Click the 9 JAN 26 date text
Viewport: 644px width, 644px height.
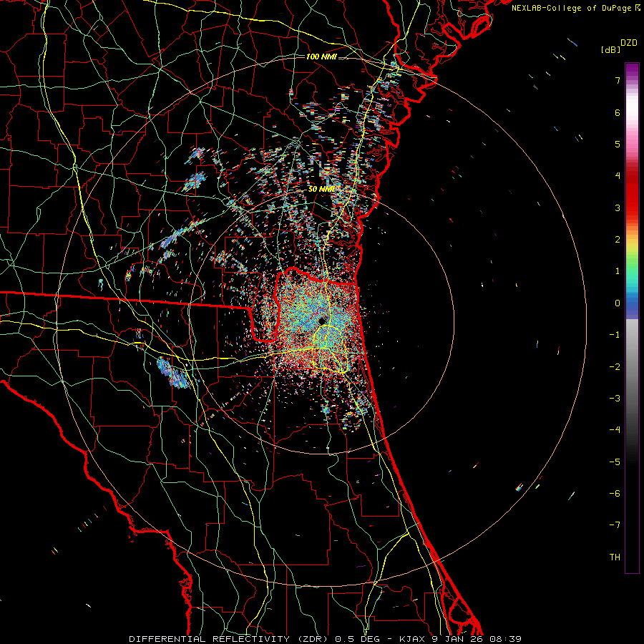457,639
